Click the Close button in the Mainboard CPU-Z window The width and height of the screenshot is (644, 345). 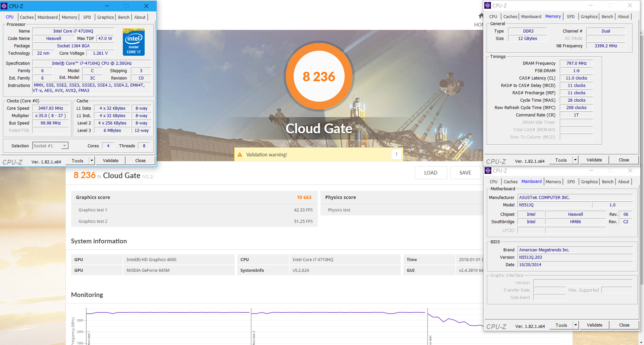(624, 325)
